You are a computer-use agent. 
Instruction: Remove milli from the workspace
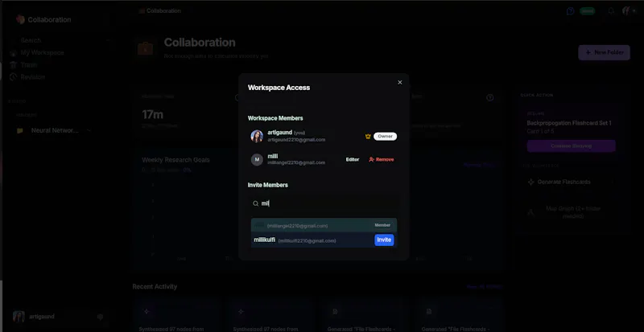point(382,160)
